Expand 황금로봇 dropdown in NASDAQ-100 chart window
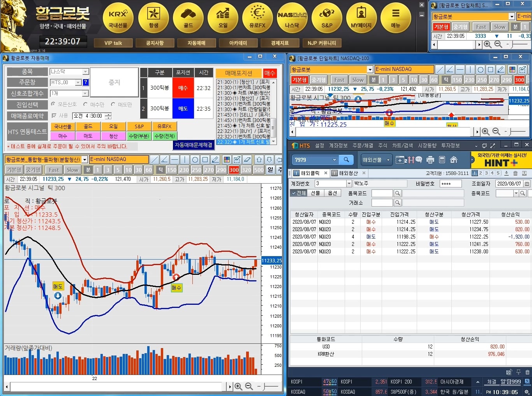Image resolution: width=532 pixels, height=396 pixels. click(x=370, y=69)
